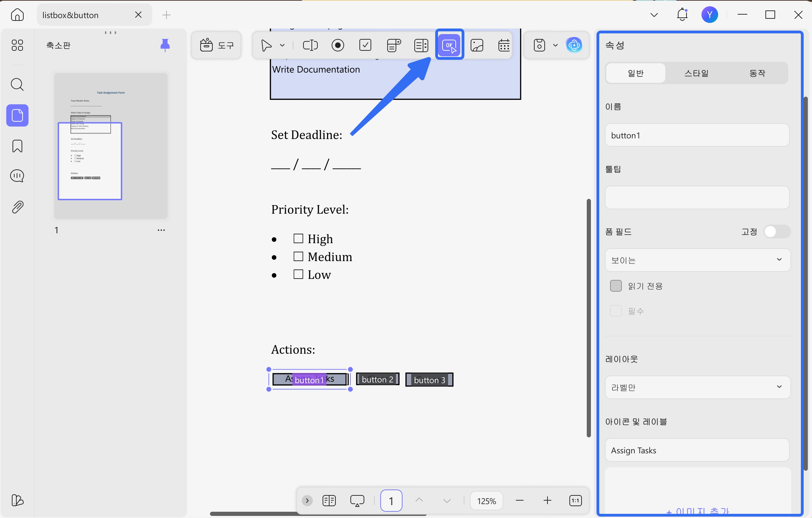Select the date field calendar tool
This screenshot has width=812, height=518.
504,45
